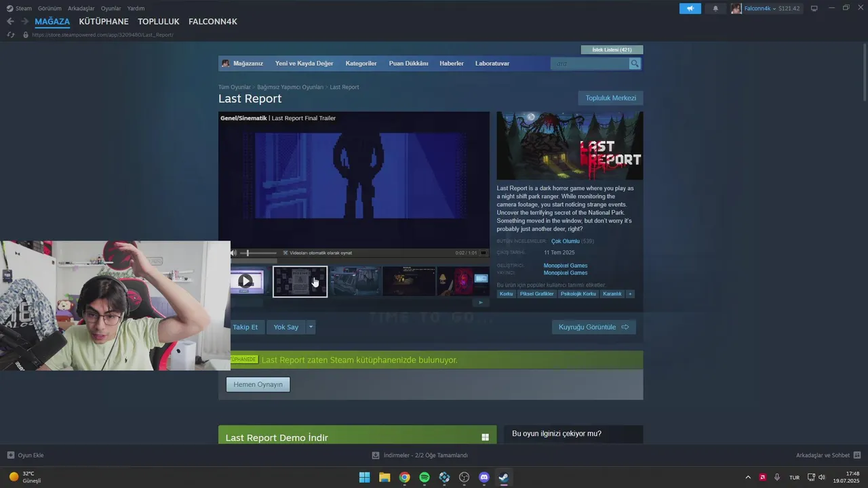
Task: Select the trailer video thumbnail with play icon
Action: [247, 281]
